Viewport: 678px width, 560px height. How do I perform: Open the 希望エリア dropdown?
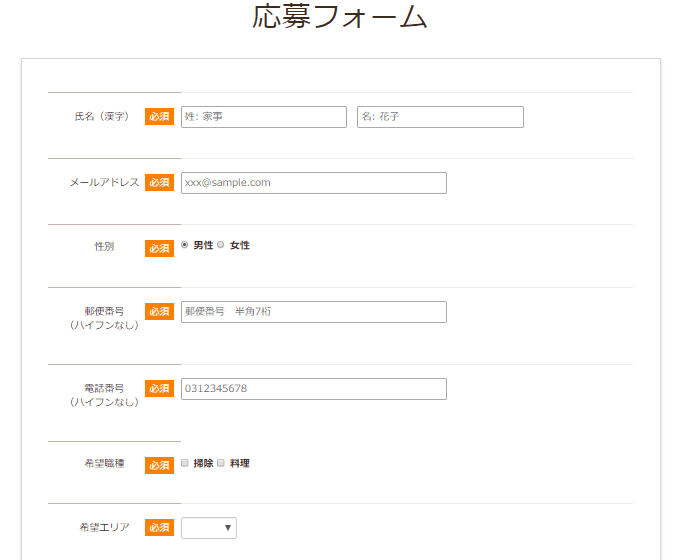tap(209, 528)
